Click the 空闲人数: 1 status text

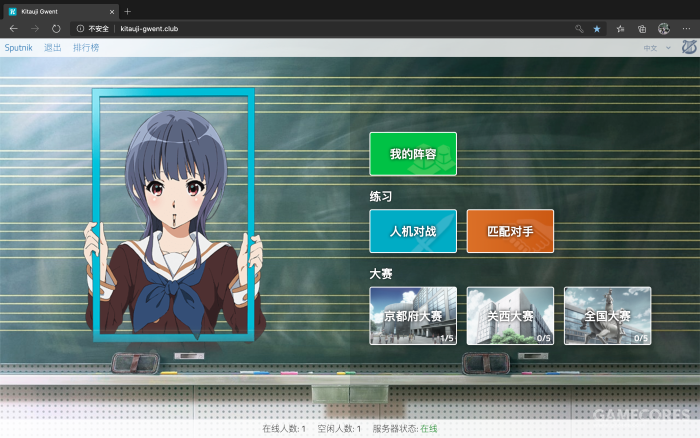pos(339,429)
